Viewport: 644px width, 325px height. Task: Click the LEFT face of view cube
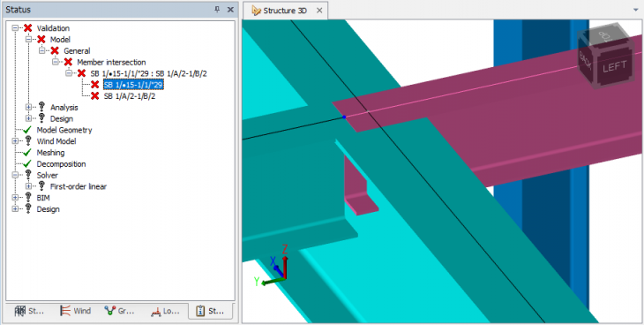(x=614, y=66)
